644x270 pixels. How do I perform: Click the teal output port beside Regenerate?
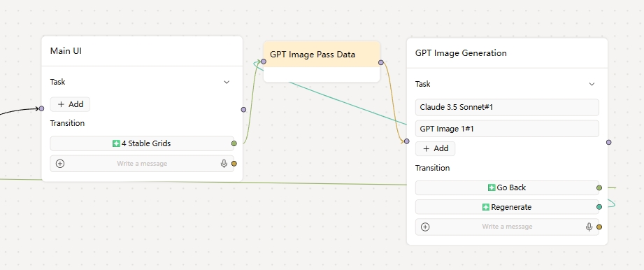pos(599,207)
